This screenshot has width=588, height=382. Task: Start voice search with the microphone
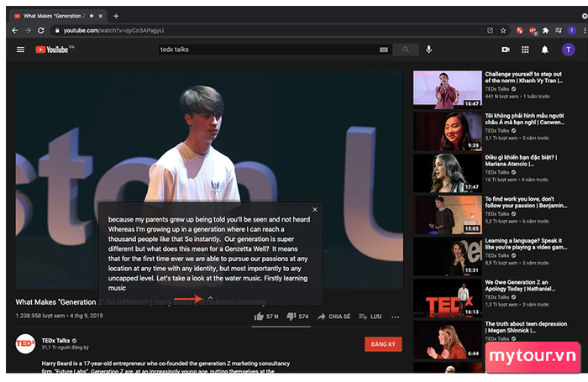coord(428,50)
